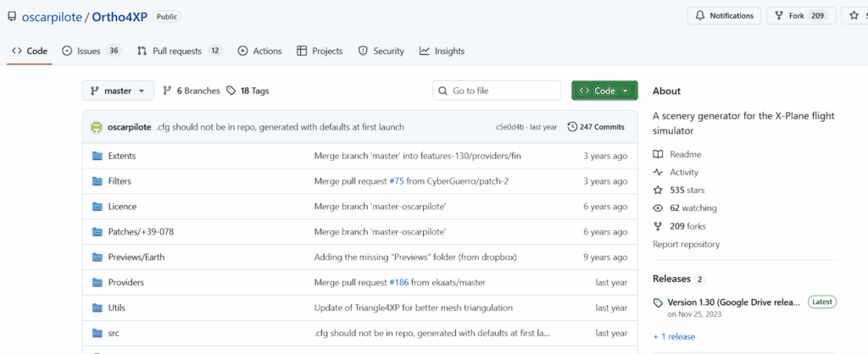The height and width of the screenshot is (354, 868).
Task: Open the Actions tab
Action: click(259, 51)
